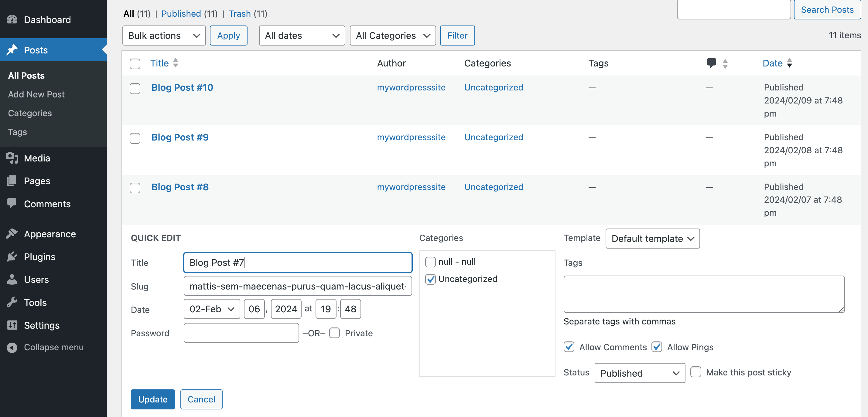Open the Status dropdown showing Published
This screenshot has height=417, width=868.
pyautogui.click(x=640, y=373)
